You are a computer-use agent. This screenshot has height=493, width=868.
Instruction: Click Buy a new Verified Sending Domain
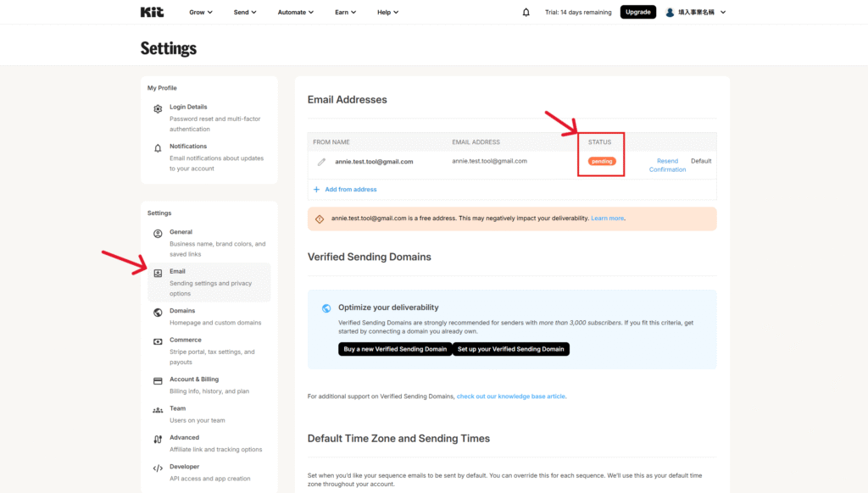(x=395, y=349)
